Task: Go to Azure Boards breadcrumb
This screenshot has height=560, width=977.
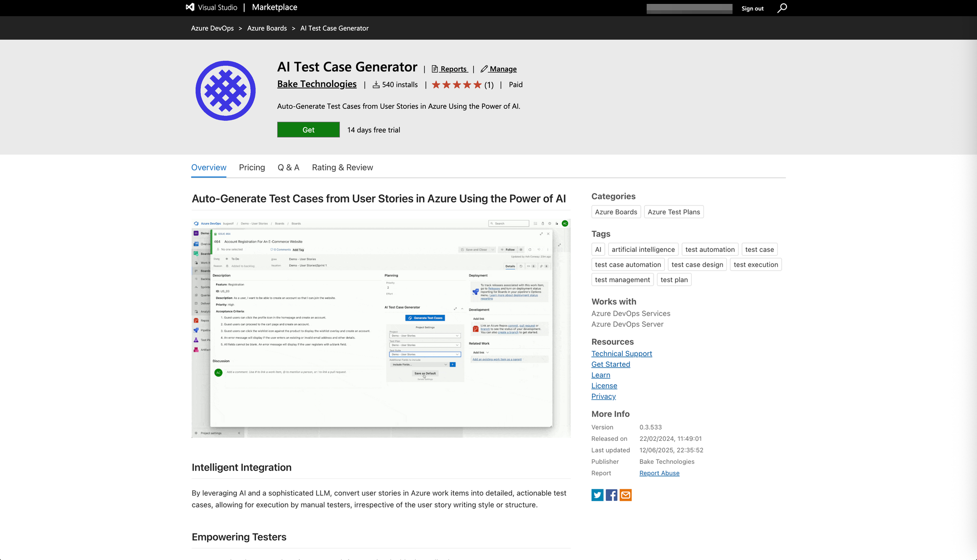Action: point(267,28)
